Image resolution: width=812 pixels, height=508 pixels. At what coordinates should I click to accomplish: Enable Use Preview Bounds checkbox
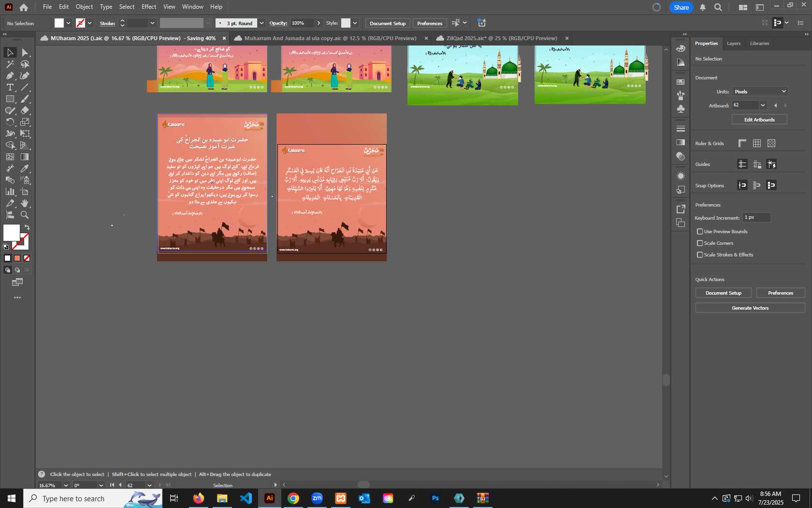700,232
